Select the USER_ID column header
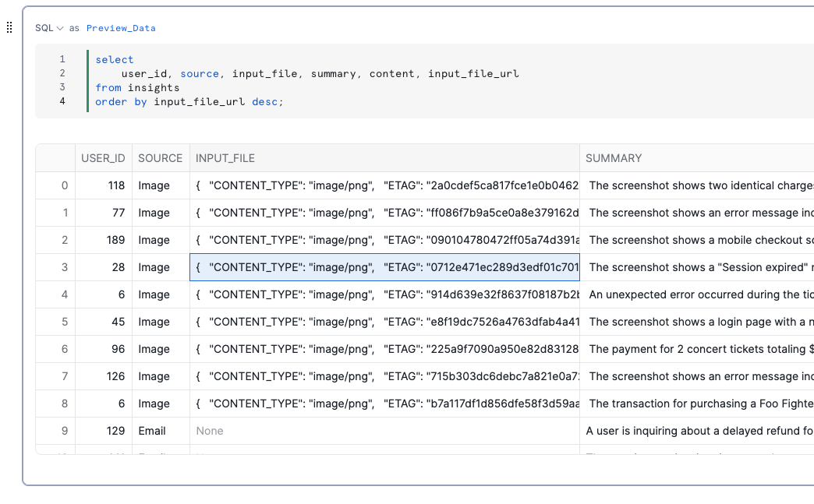Image resolution: width=814 pixels, height=504 pixels. click(x=103, y=157)
